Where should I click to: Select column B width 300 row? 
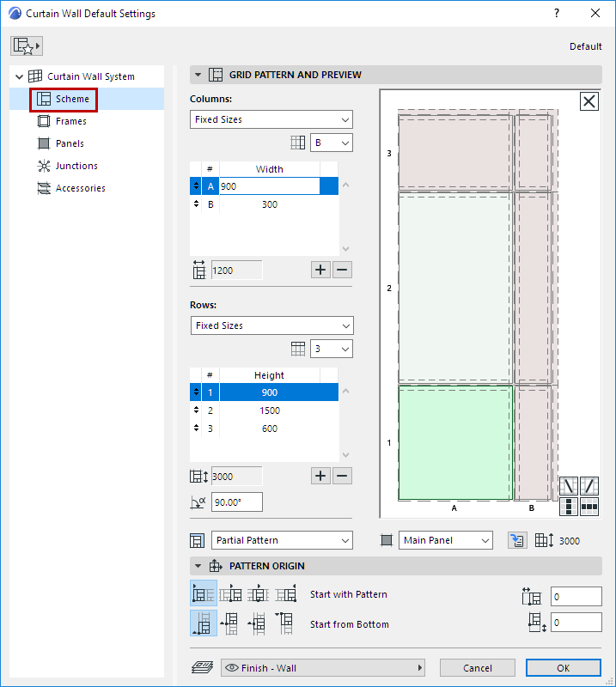pos(264,204)
